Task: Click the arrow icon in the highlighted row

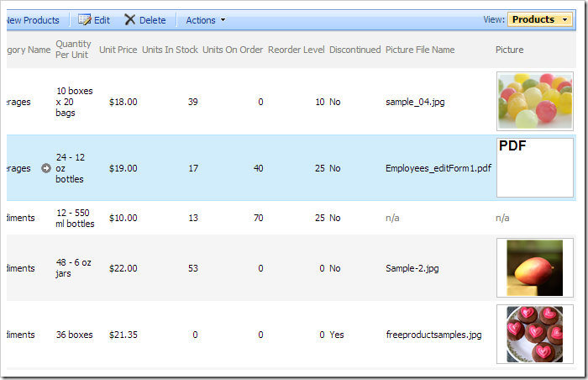Action: pyautogui.click(x=45, y=168)
